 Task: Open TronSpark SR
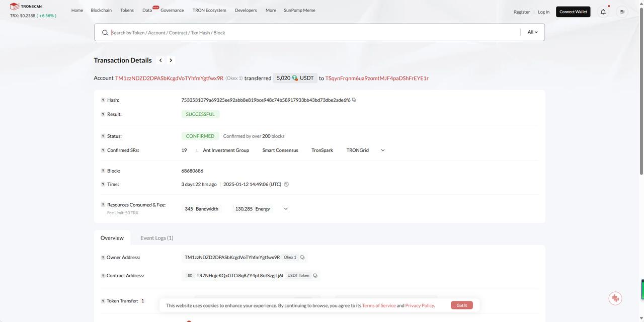tap(322, 150)
